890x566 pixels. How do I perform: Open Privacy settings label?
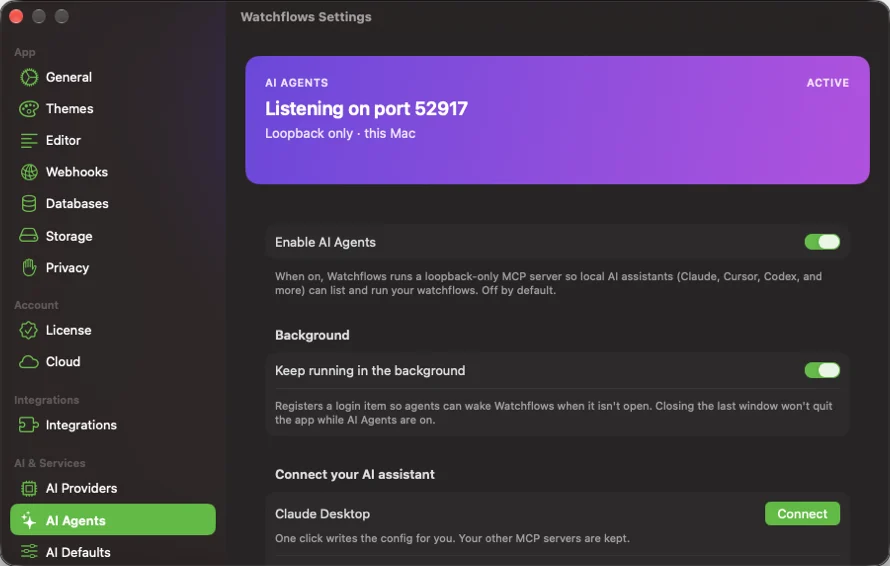68,267
